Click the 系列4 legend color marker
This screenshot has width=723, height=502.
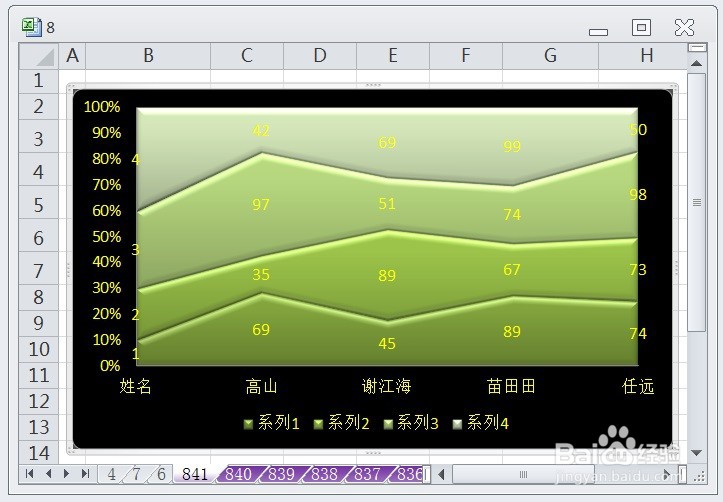click(457, 424)
